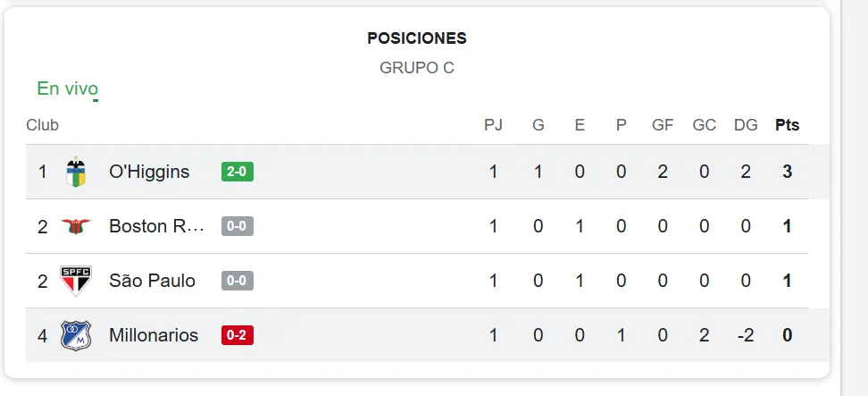Open the Millonarios team name link
Image resolution: width=868 pixels, height=396 pixels.
point(154,335)
